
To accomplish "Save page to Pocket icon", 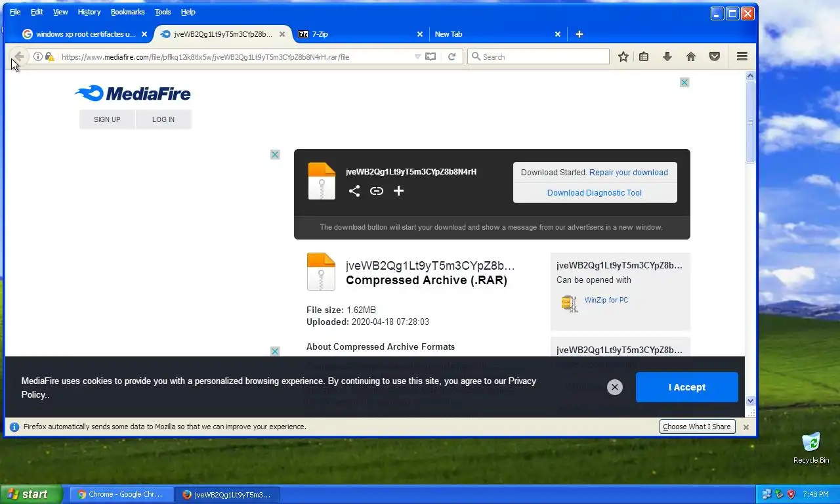I will 715,56.
